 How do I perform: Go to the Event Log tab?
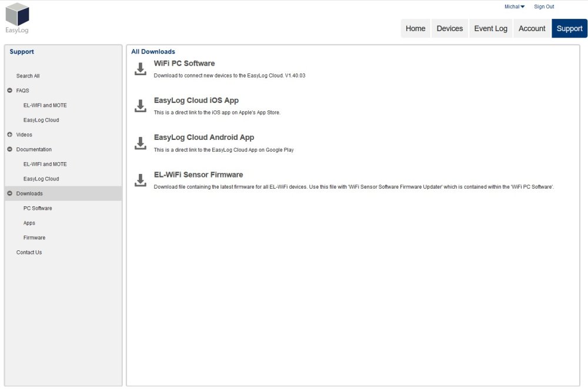(x=490, y=28)
